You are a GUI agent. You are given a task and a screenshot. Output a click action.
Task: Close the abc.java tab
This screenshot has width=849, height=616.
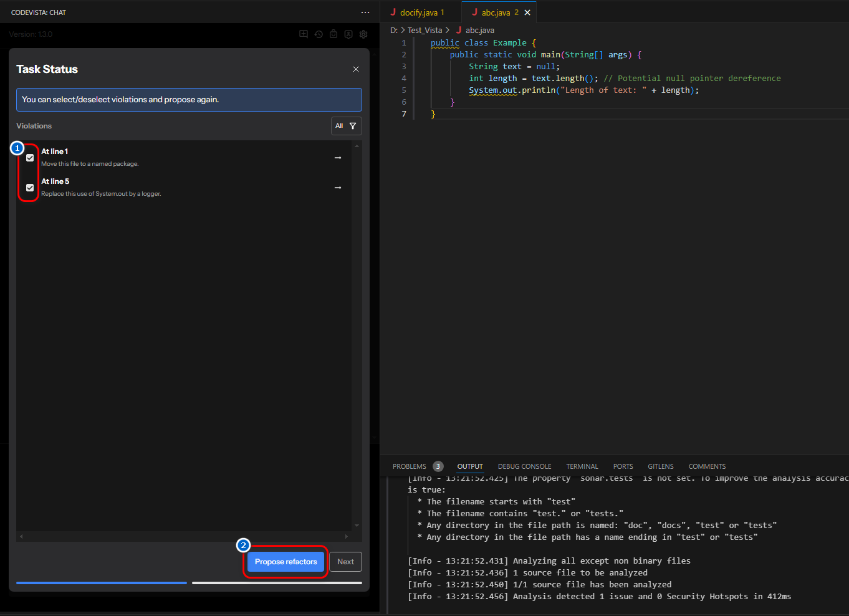coord(527,12)
